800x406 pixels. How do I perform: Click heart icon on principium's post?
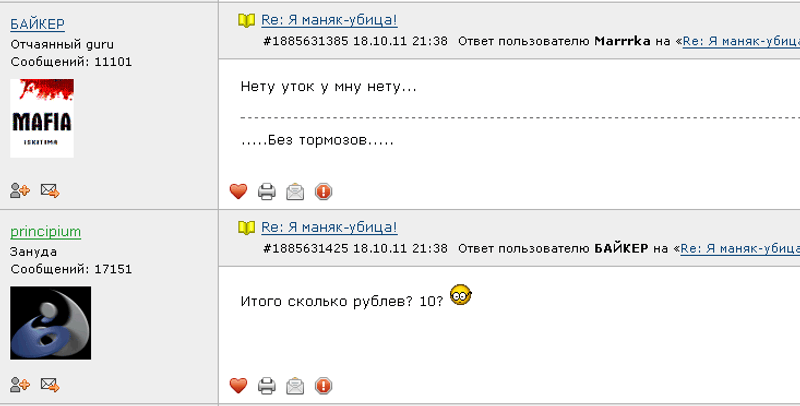coord(238,385)
